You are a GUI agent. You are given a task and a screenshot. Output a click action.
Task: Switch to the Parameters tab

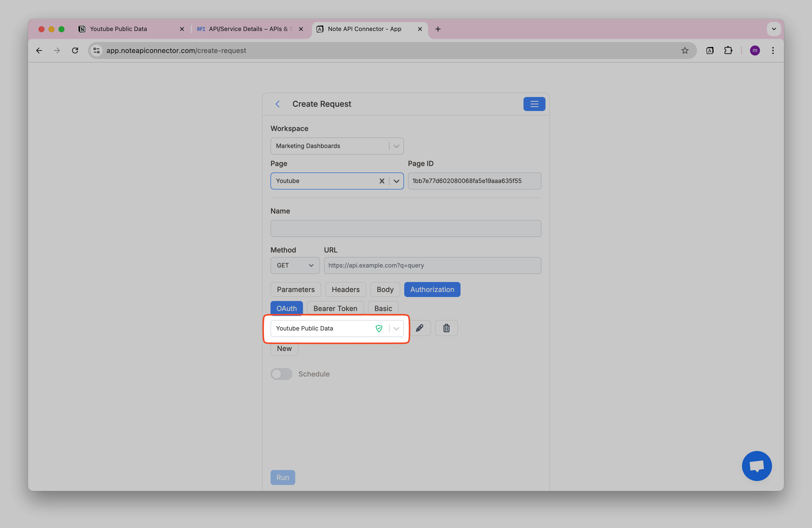click(295, 289)
